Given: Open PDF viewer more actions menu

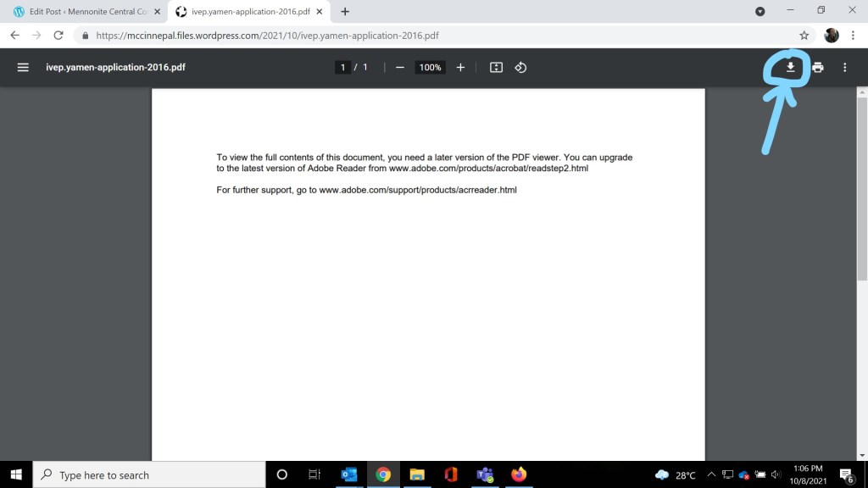Looking at the screenshot, I should (x=844, y=67).
